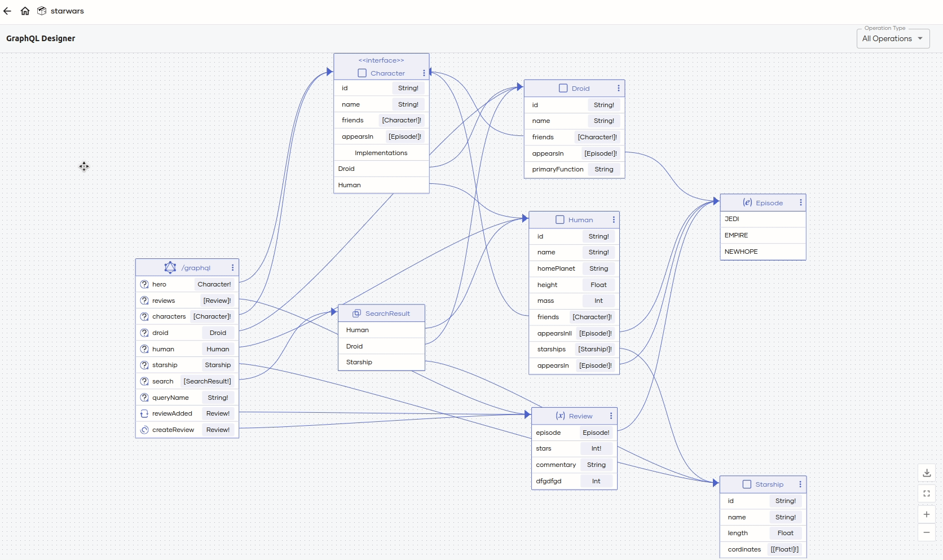Click the primaryFunction field in Droid
943x560 pixels.
(574, 169)
